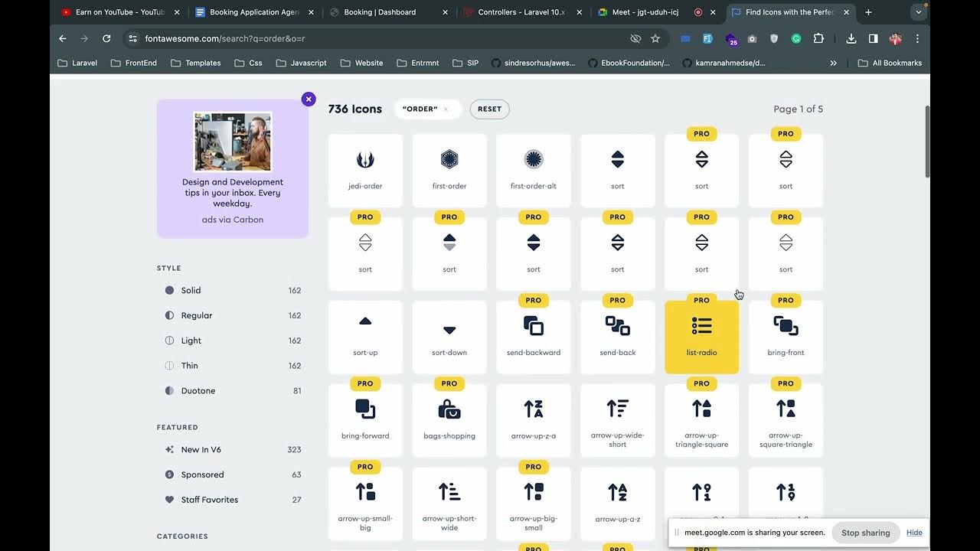
Task: Select the bags-shopping icon card
Action: [449, 420]
